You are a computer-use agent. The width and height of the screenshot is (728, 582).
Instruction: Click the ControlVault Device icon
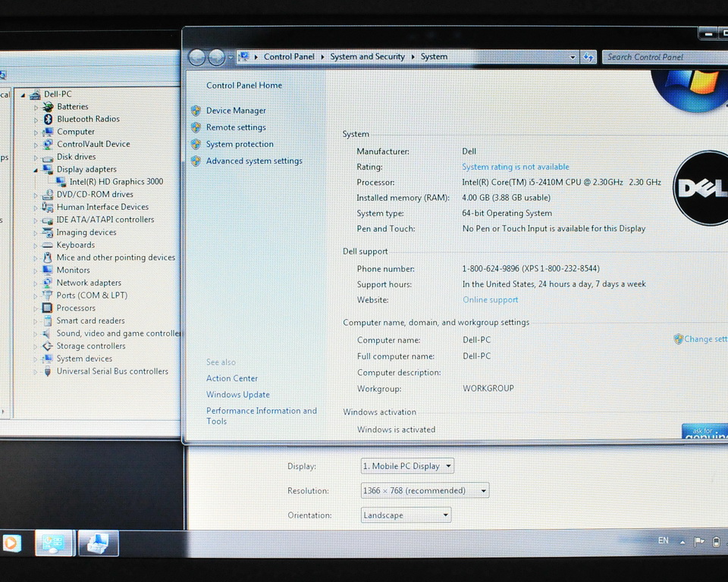coord(48,144)
